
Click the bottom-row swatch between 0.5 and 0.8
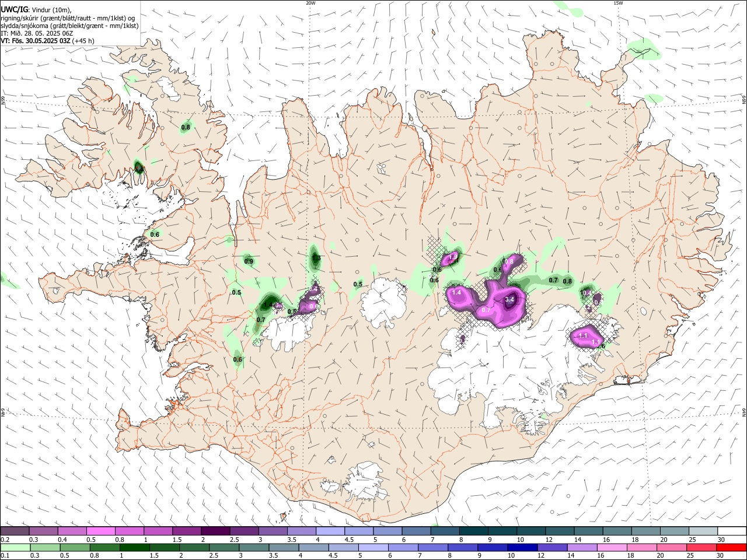[x=74, y=548]
